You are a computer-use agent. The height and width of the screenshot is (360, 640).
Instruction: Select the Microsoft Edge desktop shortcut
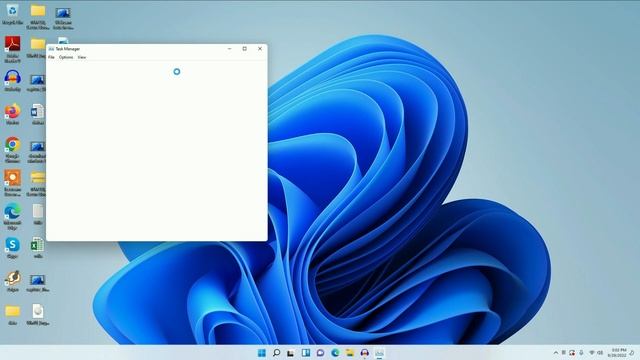click(x=12, y=216)
